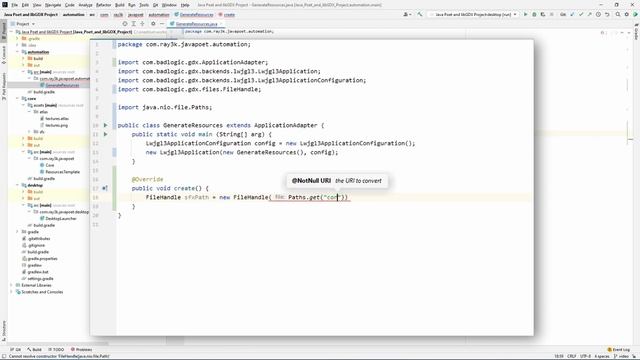This screenshot has height=360, width=640.
Task: Select GenerateResources in project tree
Action: [62, 85]
